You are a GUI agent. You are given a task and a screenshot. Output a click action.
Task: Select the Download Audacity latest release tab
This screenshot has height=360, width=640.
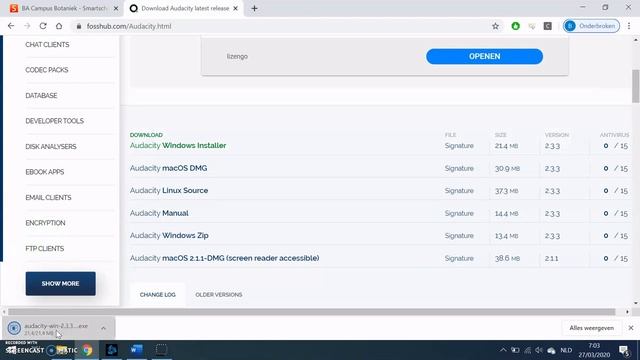coord(183,8)
